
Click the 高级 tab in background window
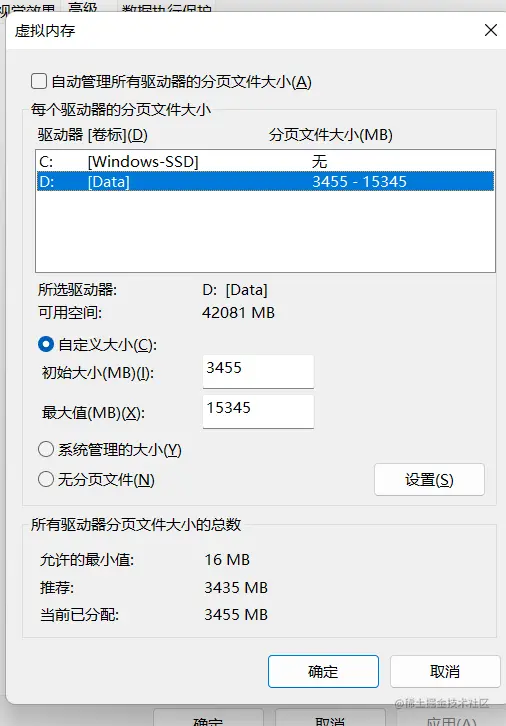pos(83,7)
